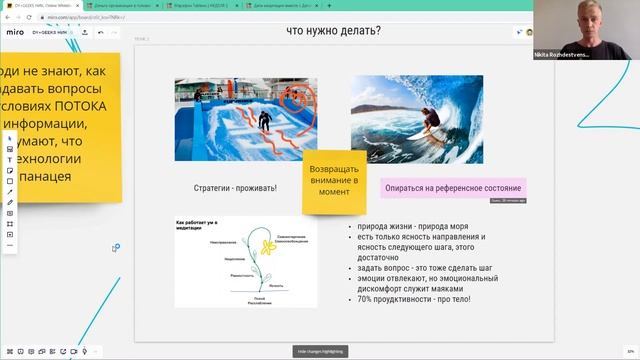640x360 pixels.
Task: Select the flowrider surfing image
Action: (246, 119)
